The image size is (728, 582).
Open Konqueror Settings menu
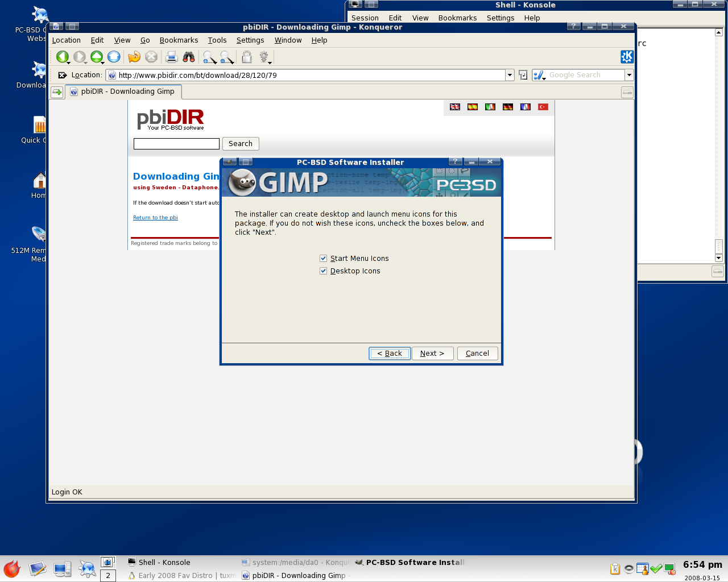click(x=250, y=40)
